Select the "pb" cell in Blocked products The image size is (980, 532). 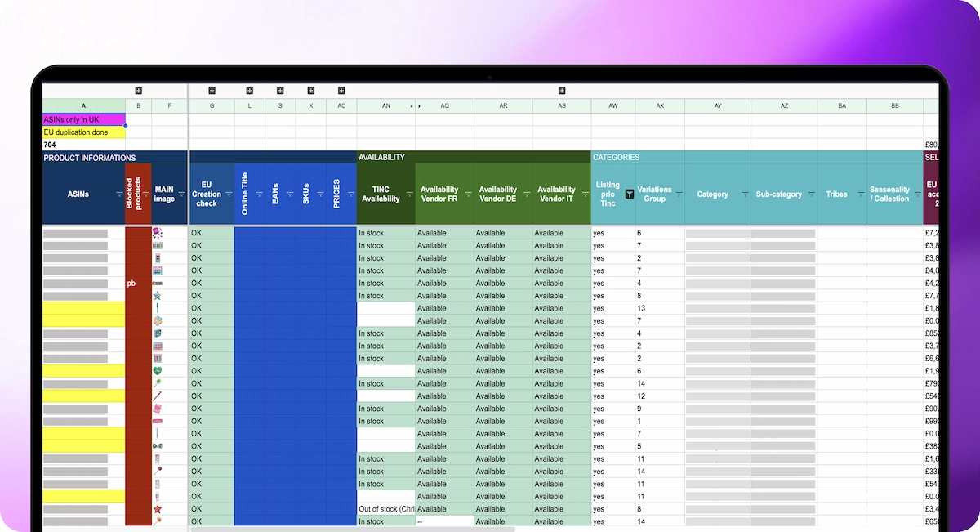tap(138, 284)
